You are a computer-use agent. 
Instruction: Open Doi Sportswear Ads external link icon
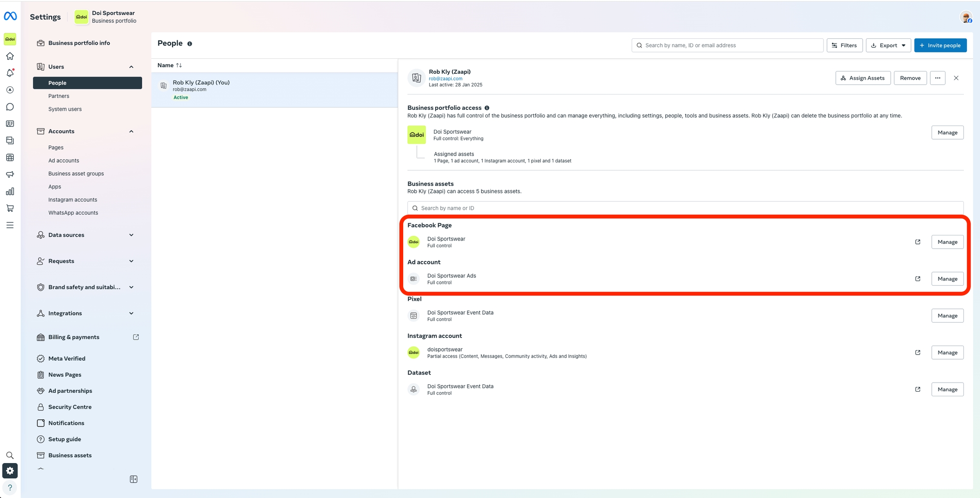tap(917, 279)
